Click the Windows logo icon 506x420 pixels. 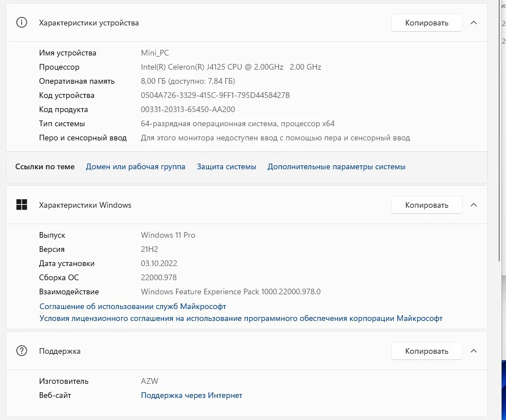click(22, 205)
